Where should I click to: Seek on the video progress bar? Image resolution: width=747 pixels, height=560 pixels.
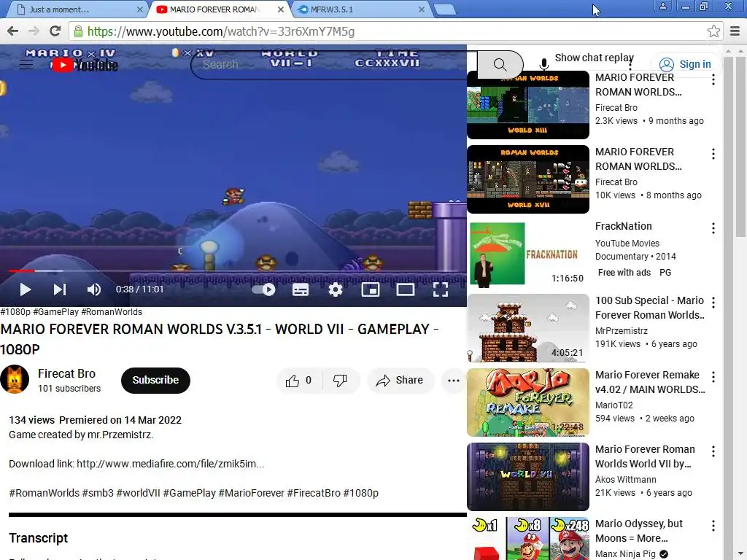pos(233,271)
